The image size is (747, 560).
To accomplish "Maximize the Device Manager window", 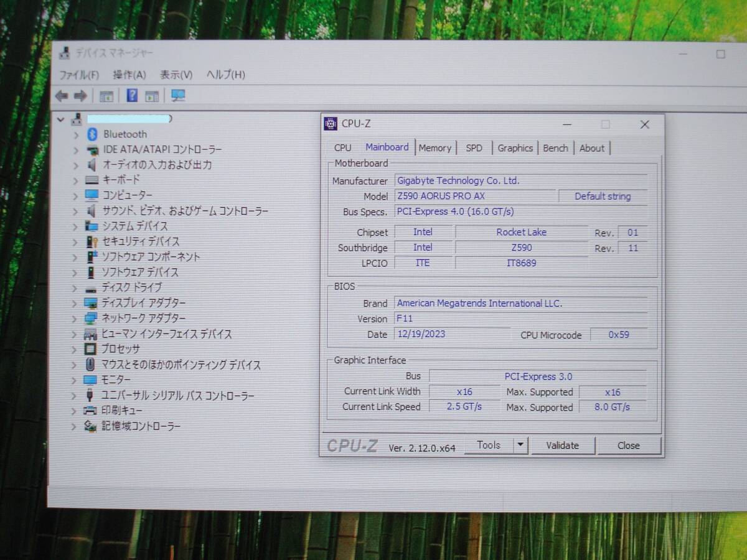I will point(720,54).
